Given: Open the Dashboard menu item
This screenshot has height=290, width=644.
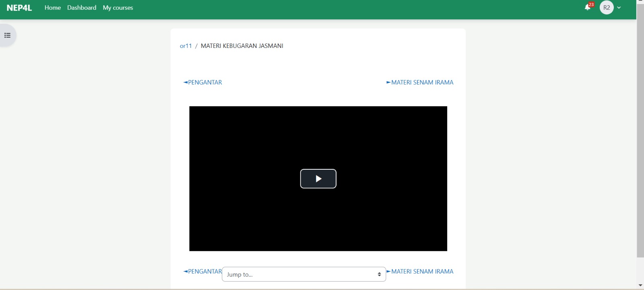Looking at the screenshot, I should [x=82, y=8].
